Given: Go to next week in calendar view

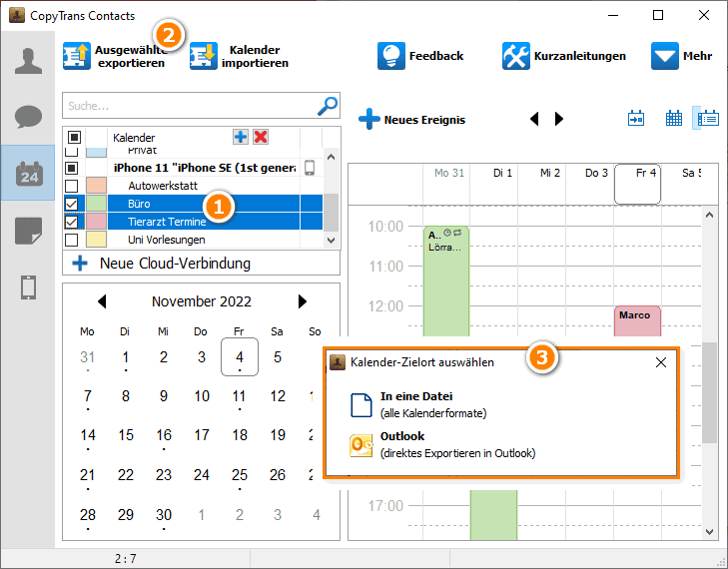Looking at the screenshot, I should 559,119.
